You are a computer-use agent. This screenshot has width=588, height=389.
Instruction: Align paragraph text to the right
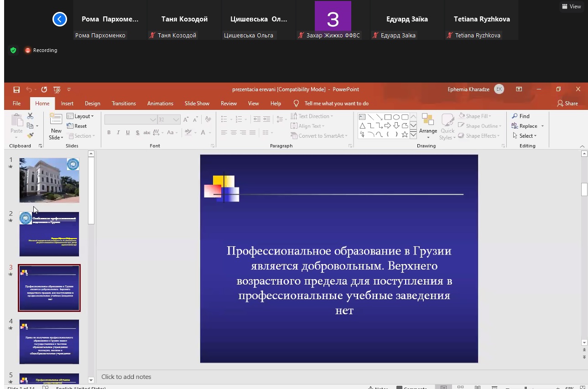243,133
